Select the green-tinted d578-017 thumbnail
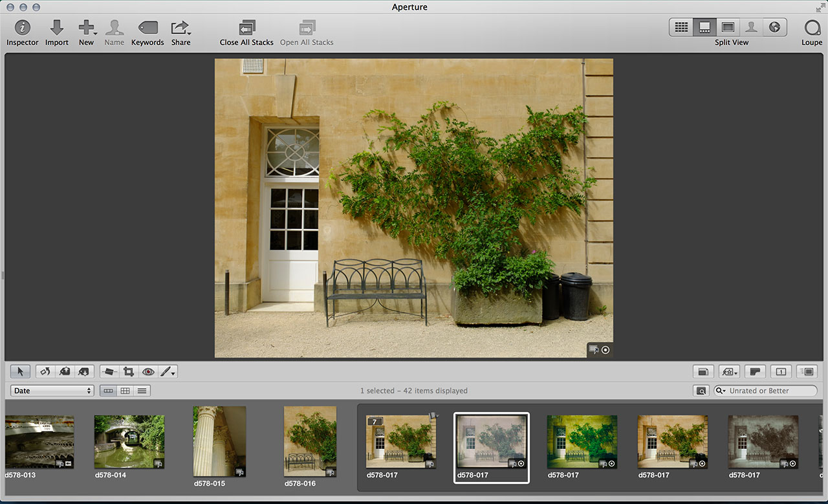 point(582,443)
